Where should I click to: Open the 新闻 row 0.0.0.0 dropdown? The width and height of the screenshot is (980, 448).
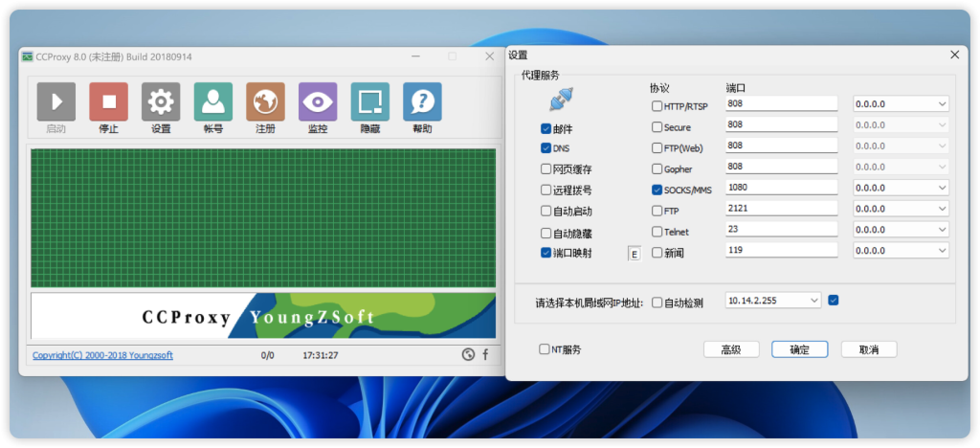902,251
